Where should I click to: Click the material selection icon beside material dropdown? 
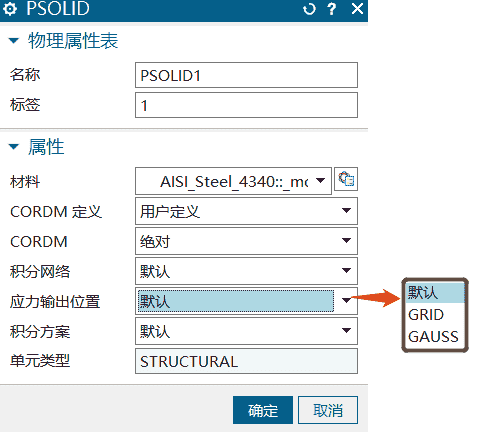pyautogui.click(x=346, y=179)
